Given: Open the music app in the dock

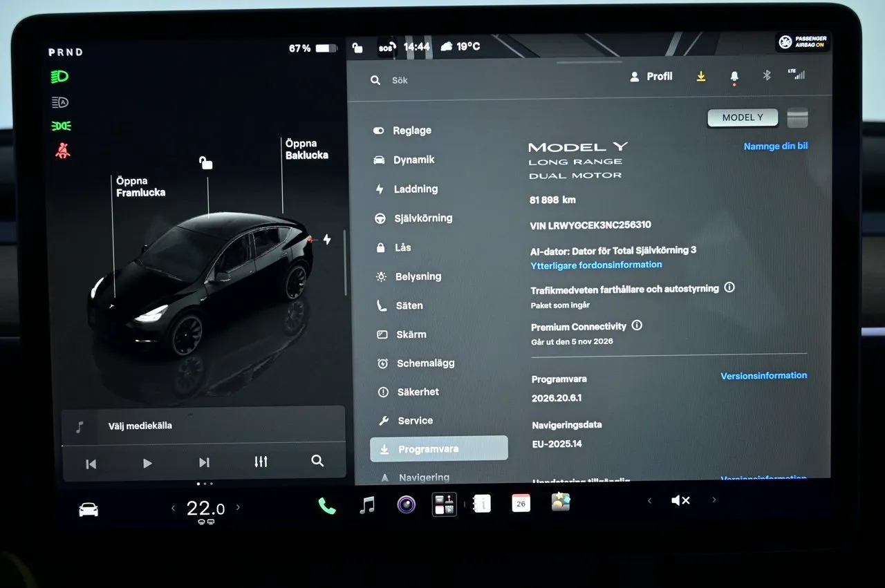Looking at the screenshot, I should point(367,505).
